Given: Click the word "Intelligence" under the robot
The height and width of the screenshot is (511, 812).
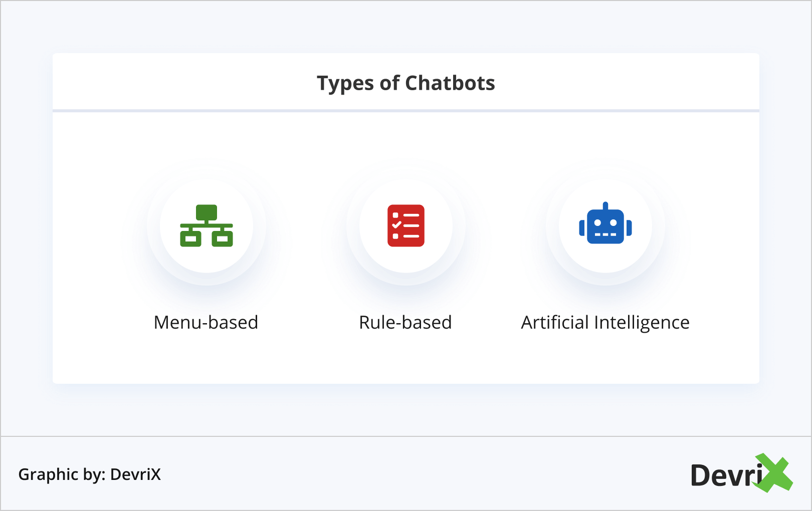Looking at the screenshot, I should click(642, 323).
